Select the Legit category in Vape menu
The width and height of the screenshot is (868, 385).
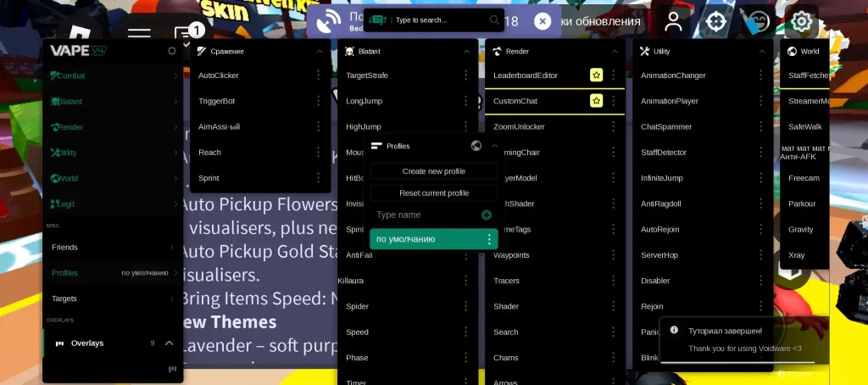tap(113, 204)
